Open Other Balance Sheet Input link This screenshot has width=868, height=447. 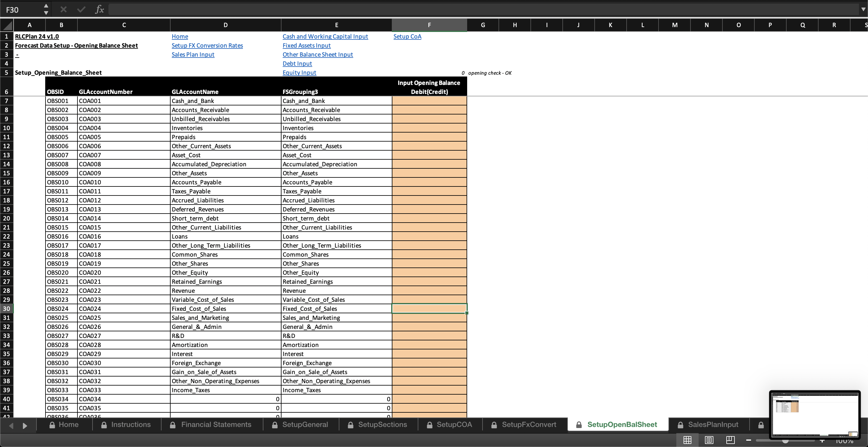point(317,55)
